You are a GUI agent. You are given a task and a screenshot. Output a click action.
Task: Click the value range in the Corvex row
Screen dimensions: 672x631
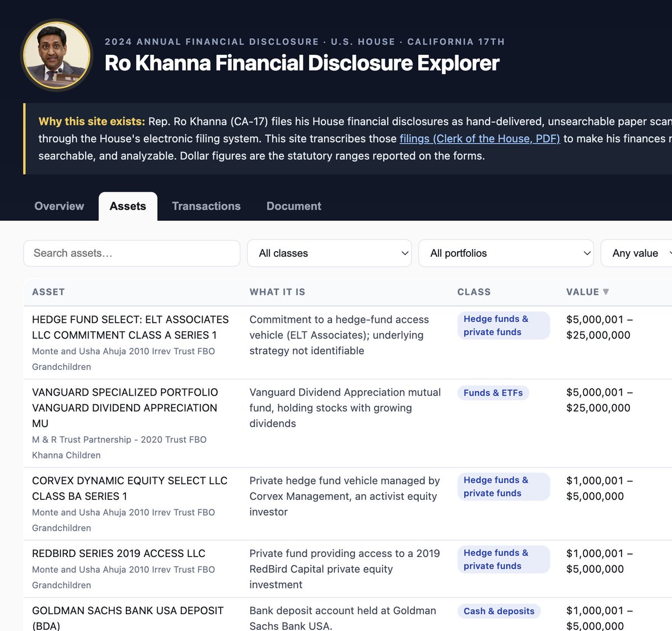click(599, 488)
